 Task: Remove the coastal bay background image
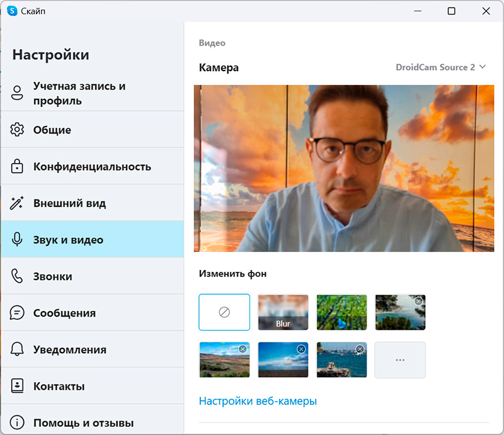click(418, 302)
